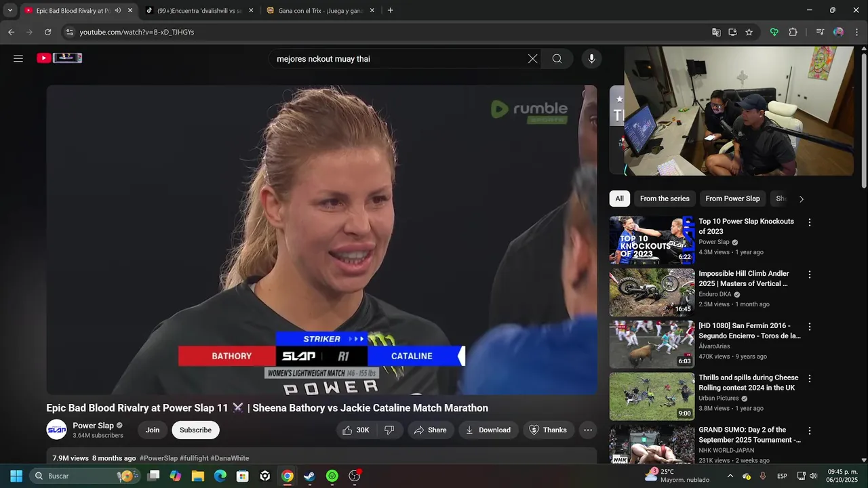The image size is (868, 488).
Task: Close the Gana con el Trix tab
Action: coord(372,10)
